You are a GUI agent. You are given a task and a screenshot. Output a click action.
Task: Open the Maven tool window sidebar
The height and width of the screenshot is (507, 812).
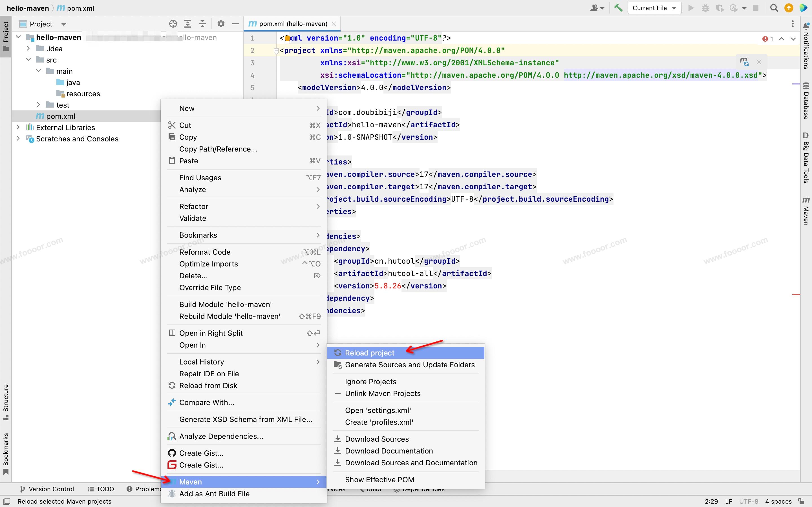[806, 211]
